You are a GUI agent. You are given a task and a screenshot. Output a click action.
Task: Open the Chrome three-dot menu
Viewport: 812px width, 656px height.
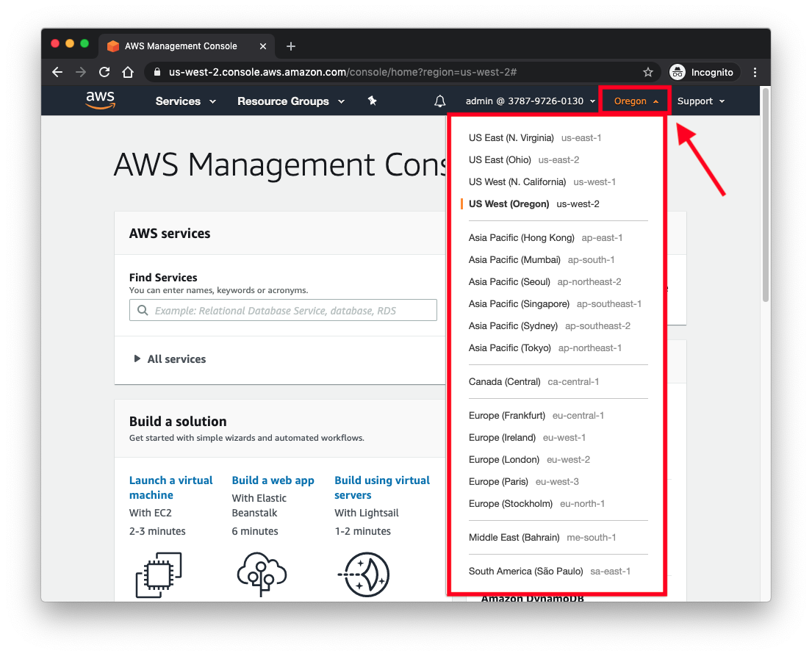pos(755,72)
